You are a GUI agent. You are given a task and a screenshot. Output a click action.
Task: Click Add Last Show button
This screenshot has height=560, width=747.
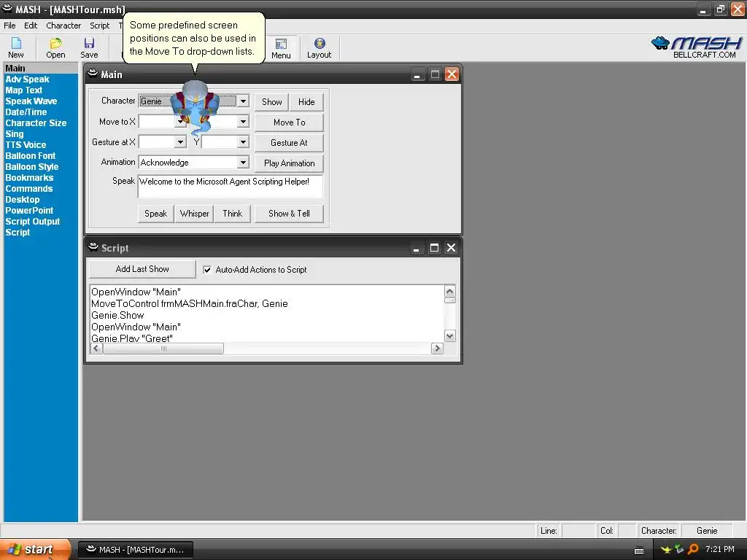click(x=142, y=269)
